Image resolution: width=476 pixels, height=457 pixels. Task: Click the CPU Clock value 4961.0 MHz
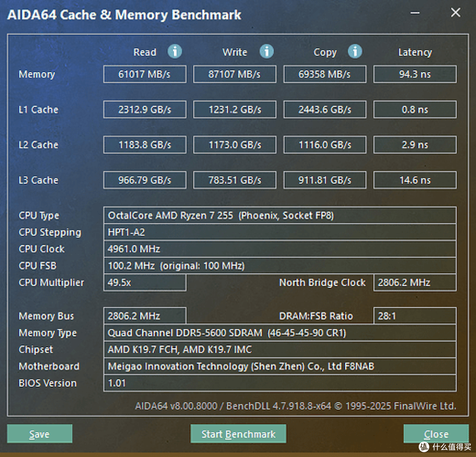pos(280,249)
